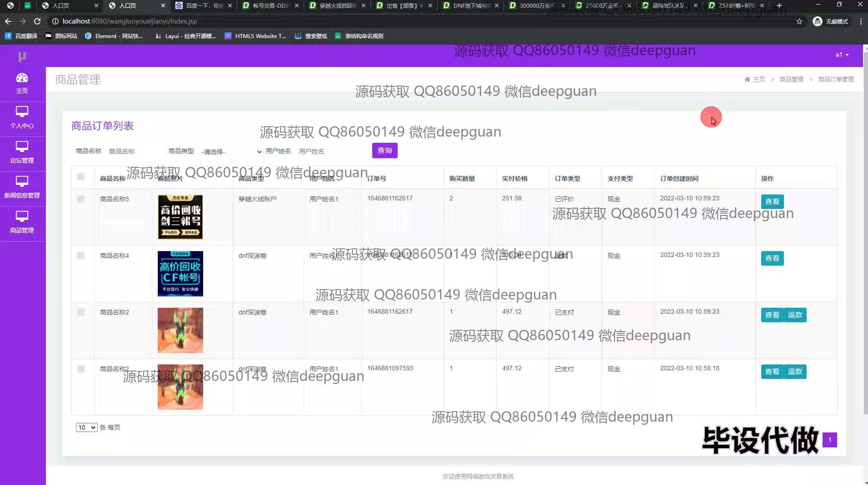Screen dimensions: 868x485
Task: Click 退款 button for order 1646881097593
Action: (x=795, y=371)
